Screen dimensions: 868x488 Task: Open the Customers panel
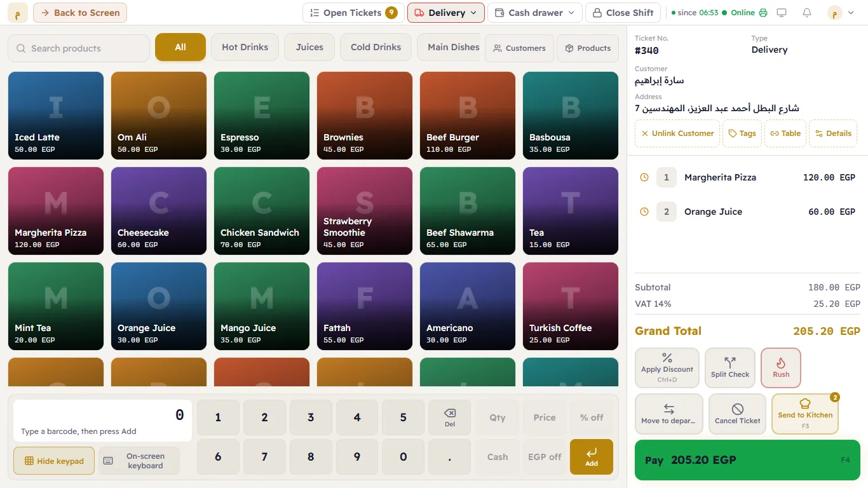tap(519, 48)
